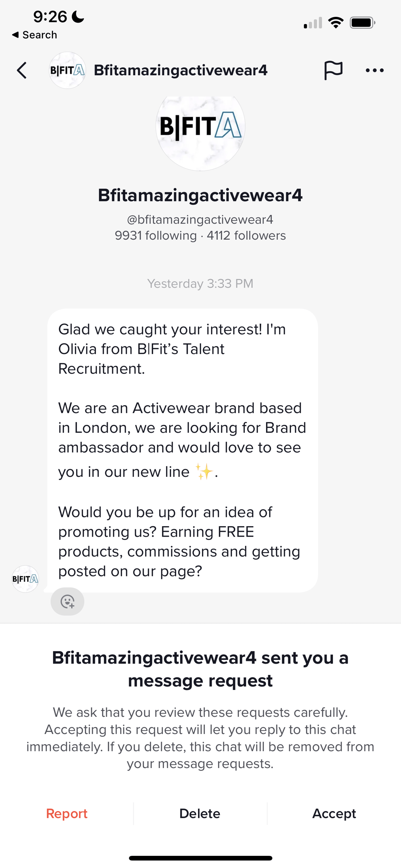
Task: Tap Olivia's brand ambassador message bubble
Action: pos(182,450)
